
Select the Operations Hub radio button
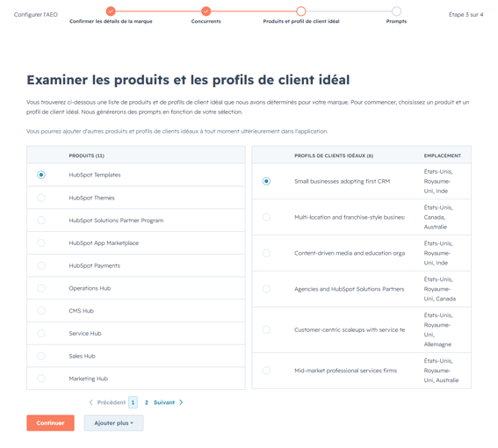point(41,288)
